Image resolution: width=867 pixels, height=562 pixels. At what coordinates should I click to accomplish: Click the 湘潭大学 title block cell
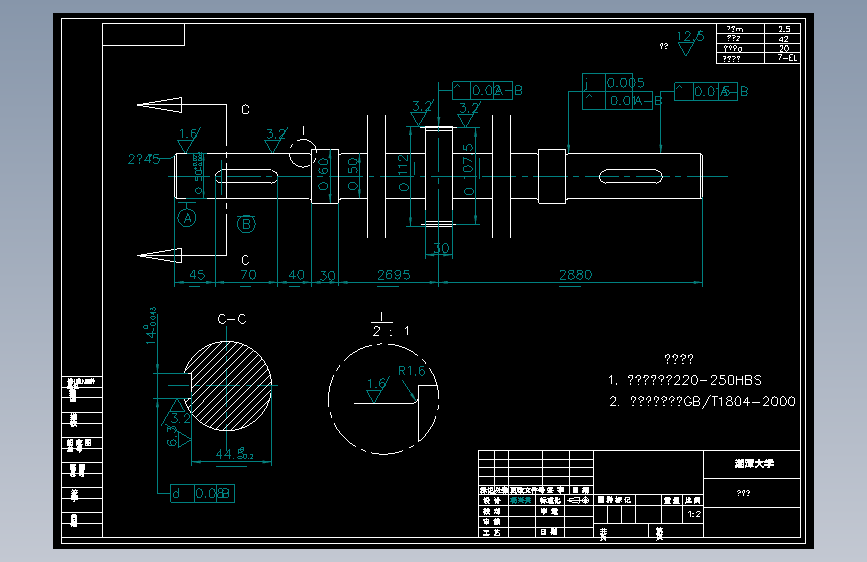(752, 464)
